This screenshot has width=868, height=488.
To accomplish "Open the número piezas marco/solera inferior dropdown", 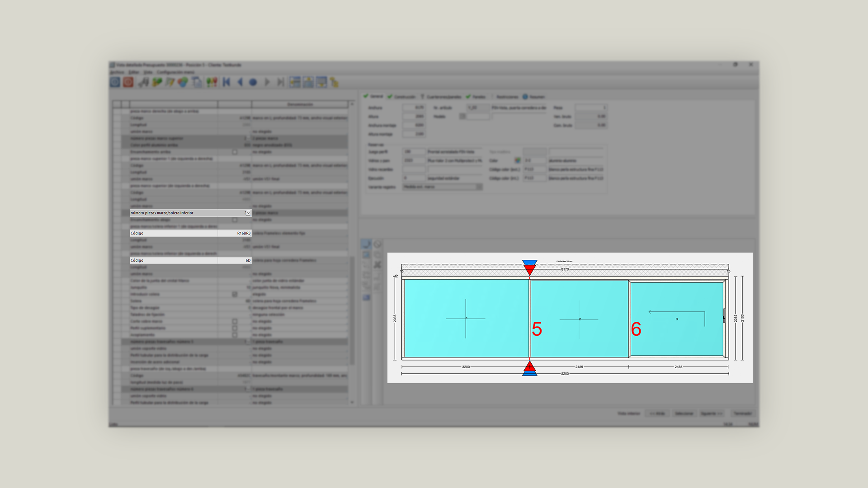I will [248, 213].
